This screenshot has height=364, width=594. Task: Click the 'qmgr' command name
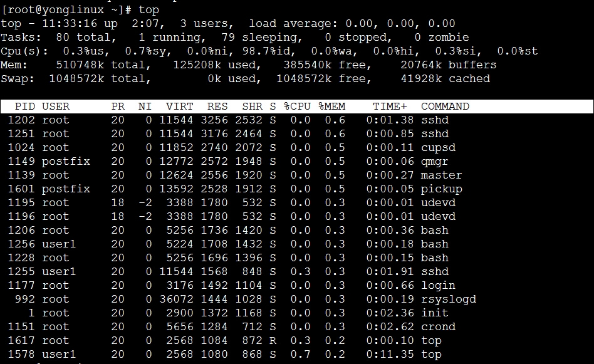click(x=435, y=162)
